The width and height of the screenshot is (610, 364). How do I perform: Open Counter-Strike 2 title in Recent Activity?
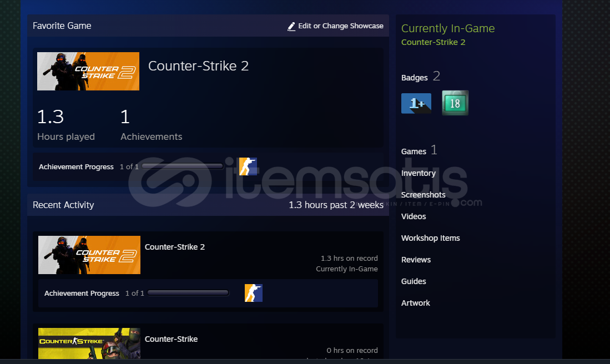point(175,247)
